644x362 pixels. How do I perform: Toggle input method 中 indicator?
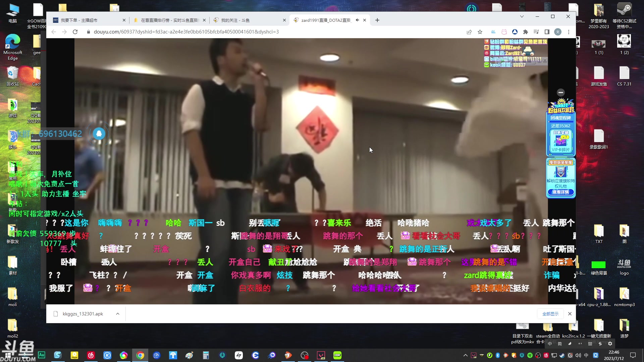point(586,355)
